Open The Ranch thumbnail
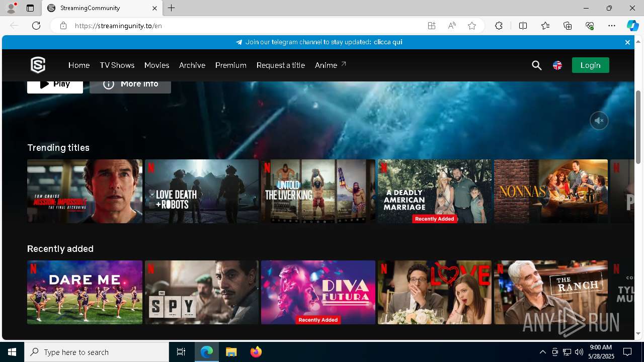Viewport: 644px width, 362px height. pyautogui.click(x=551, y=292)
